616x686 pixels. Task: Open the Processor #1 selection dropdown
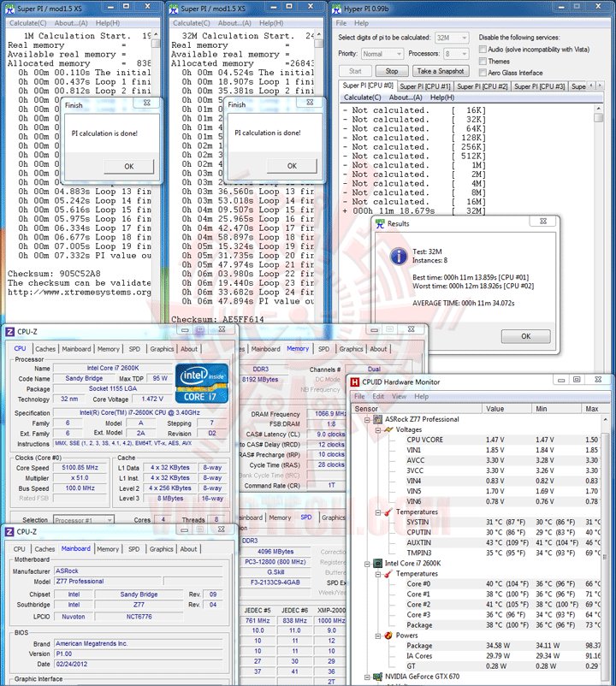pyautogui.click(x=84, y=520)
